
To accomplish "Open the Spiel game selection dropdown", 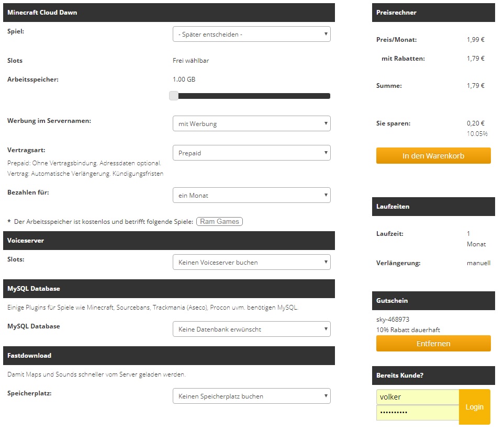I will tap(251, 34).
